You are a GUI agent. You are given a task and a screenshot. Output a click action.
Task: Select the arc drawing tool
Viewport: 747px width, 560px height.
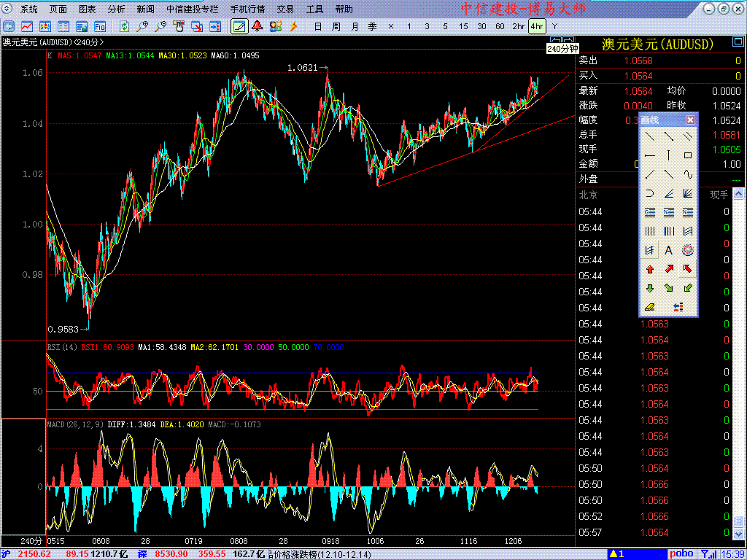click(x=650, y=193)
